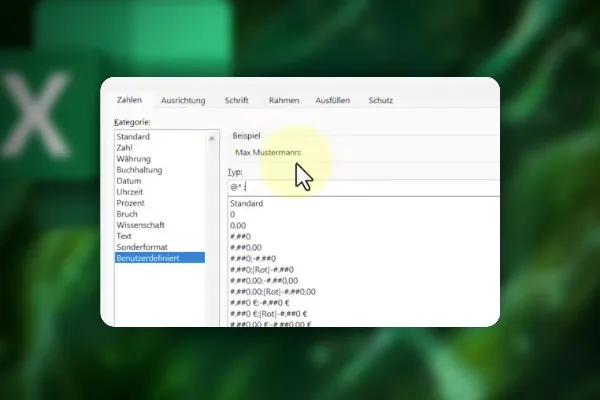Screen dimensions: 600x400
Task: Choose the #.##0,00 format entry
Action: click(364, 248)
